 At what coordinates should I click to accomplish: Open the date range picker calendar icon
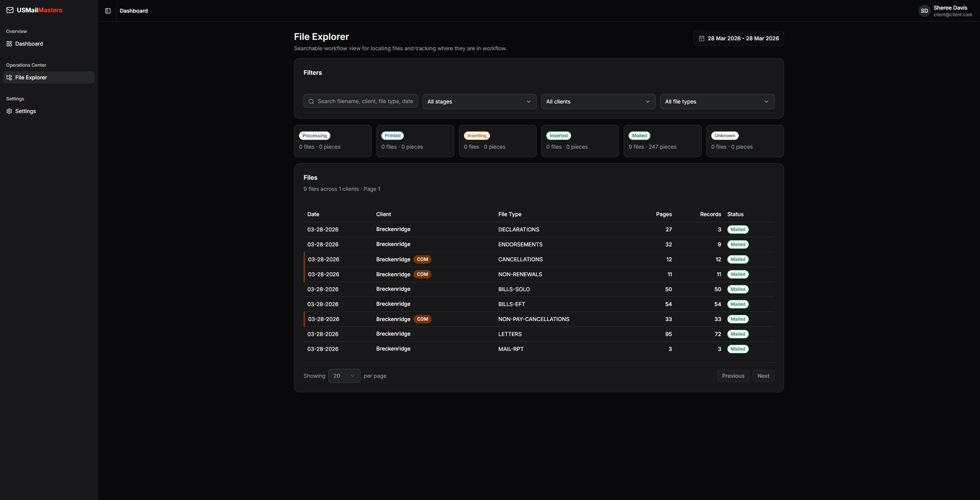coord(701,38)
